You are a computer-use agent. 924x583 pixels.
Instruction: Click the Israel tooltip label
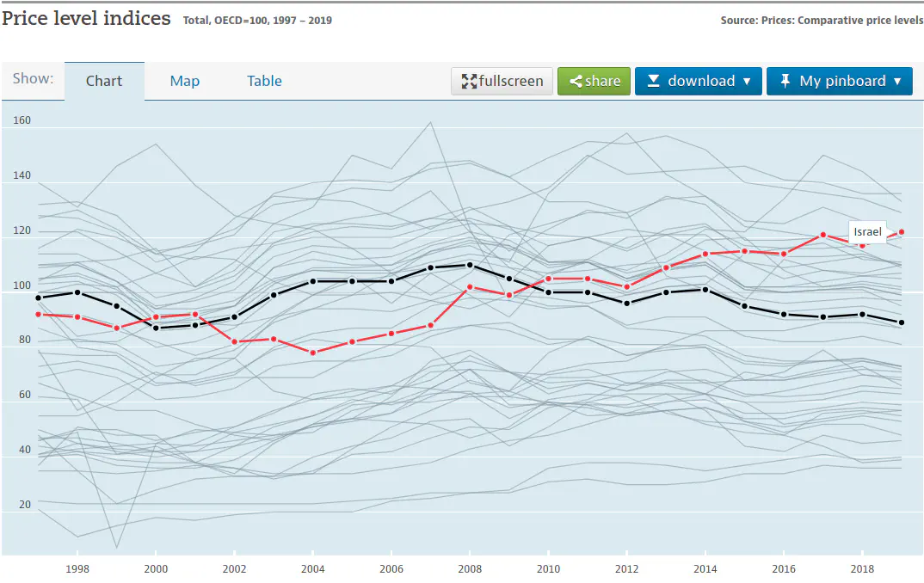867,232
